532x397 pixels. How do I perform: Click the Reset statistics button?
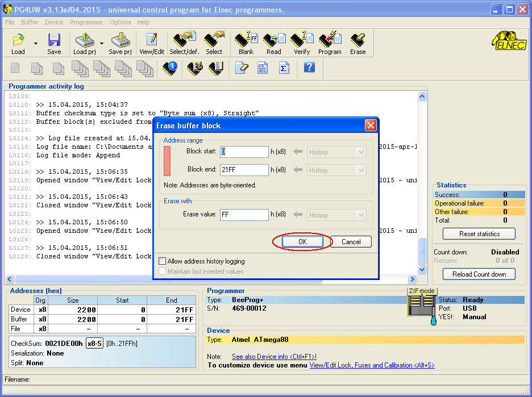[479, 234]
